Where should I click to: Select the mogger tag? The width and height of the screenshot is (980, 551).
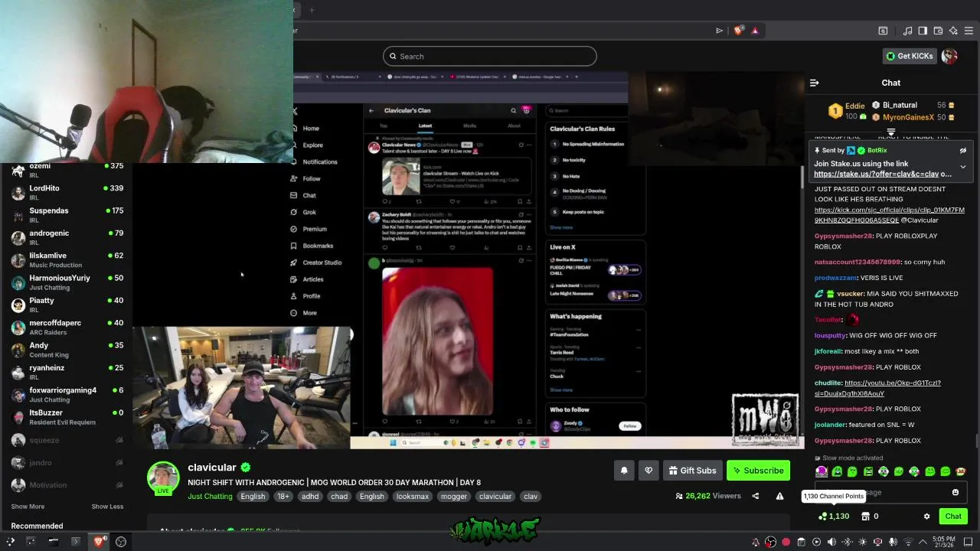click(453, 497)
